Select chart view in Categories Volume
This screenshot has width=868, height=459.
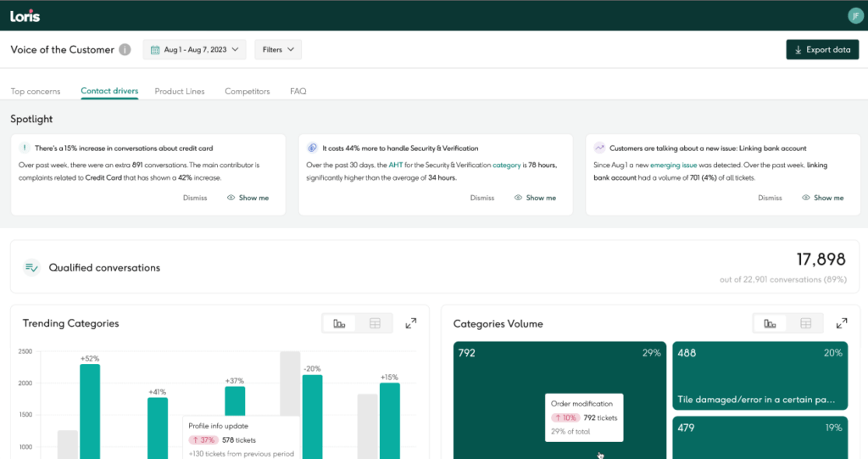click(x=770, y=323)
